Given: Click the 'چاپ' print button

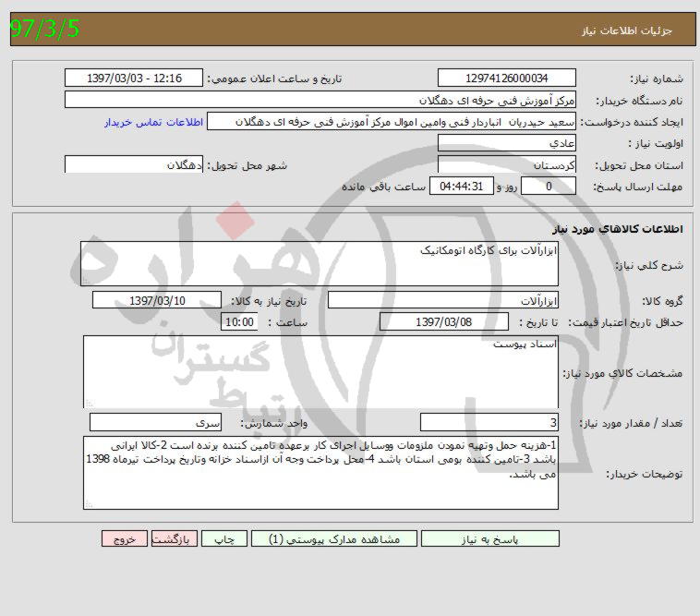Looking at the screenshot, I should coord(224,538).
